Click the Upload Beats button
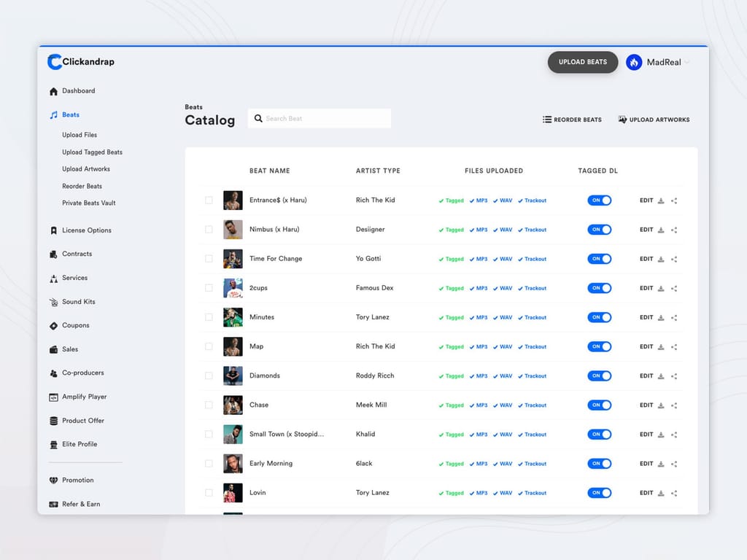Viewport: 747px width, 560px height. click(583, 62)
